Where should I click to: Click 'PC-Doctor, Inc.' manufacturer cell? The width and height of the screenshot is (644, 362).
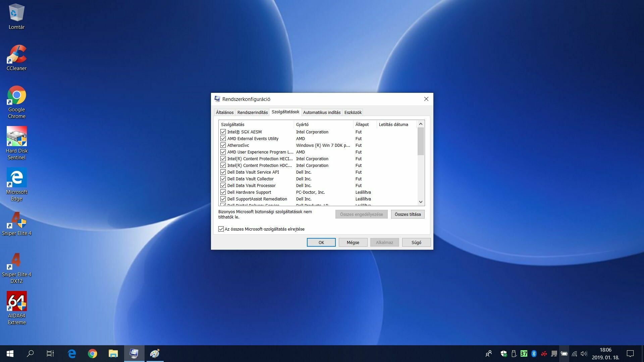[x=310, y=192]
